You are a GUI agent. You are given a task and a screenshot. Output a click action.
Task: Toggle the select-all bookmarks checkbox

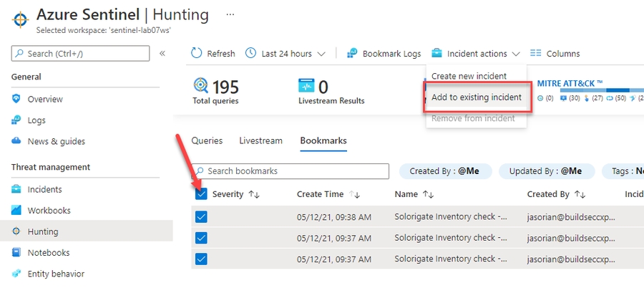(x=201, y=194)
